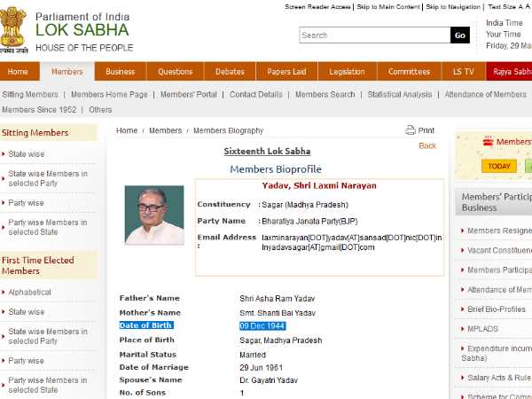532x399 pixels.
Task: Open the Vacant Constituencies sidebar link
Action: pyautogui.click(x=499, y=250)
